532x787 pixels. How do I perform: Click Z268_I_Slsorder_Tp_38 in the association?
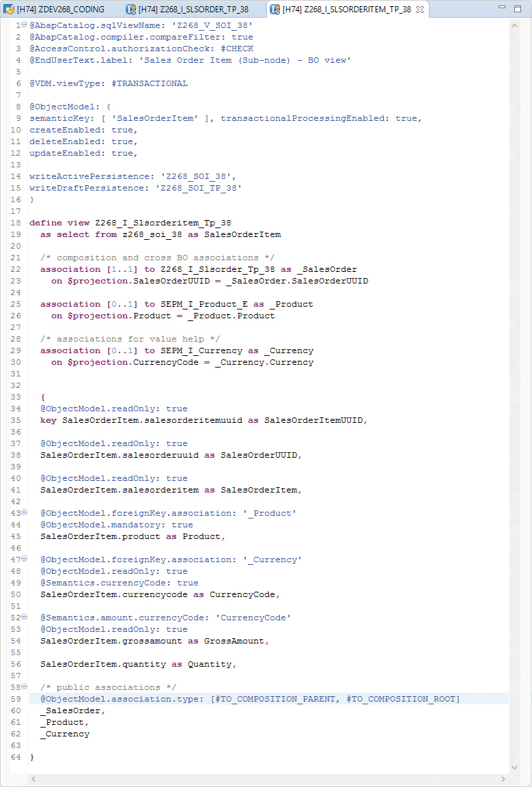217,270
